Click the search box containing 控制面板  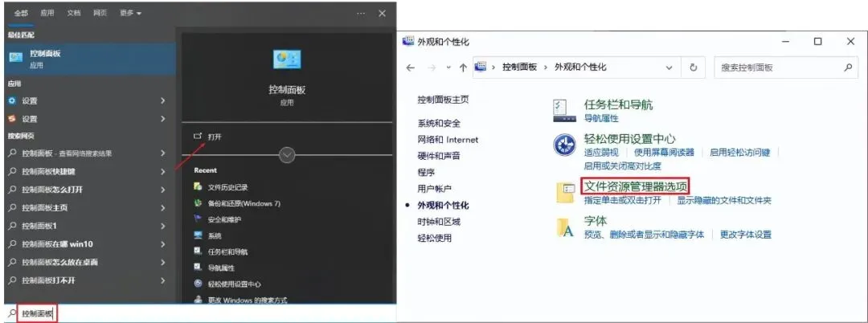200,313
